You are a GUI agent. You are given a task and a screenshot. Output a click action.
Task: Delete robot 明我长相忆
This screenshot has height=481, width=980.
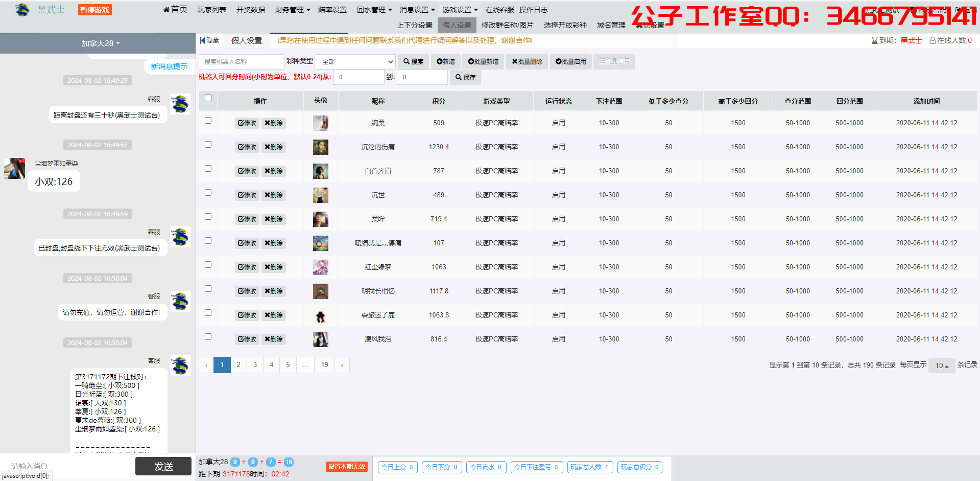pyautogui.click(x=274, y=291)
